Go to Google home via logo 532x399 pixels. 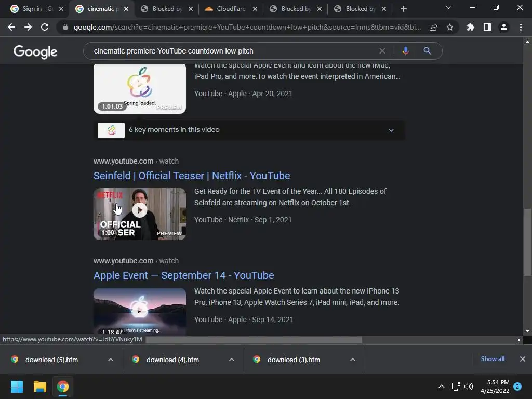pyautogui.click(x=35, y=52)
